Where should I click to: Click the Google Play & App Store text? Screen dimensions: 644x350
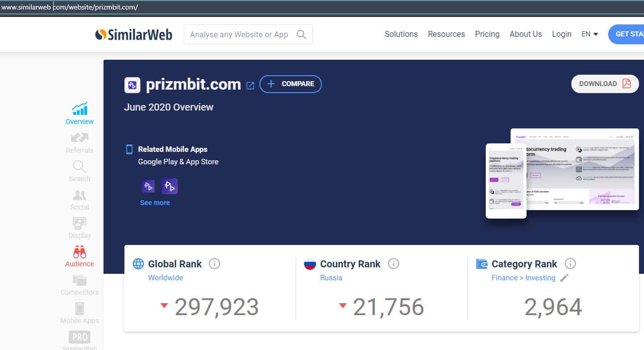click(x=178, y=162)
